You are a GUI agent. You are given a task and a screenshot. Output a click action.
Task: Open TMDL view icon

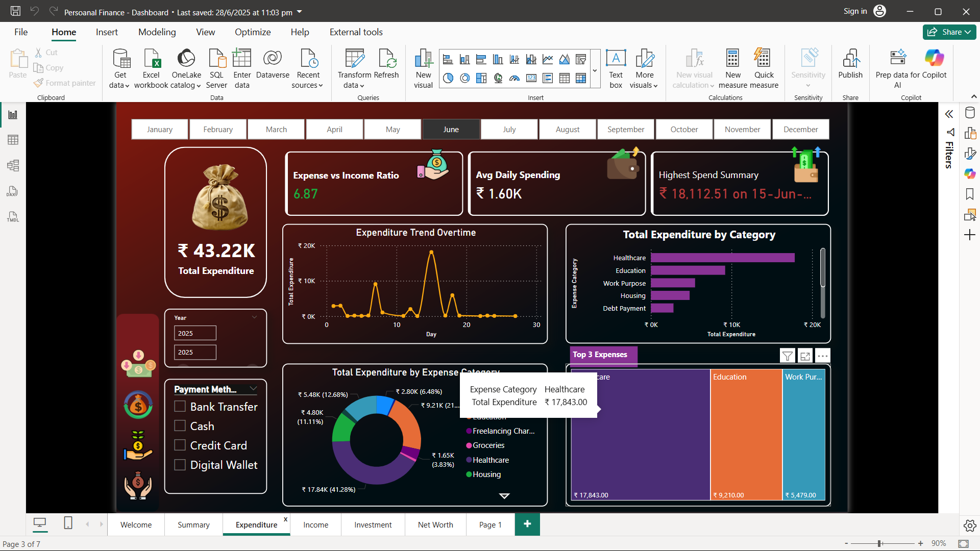13,217
